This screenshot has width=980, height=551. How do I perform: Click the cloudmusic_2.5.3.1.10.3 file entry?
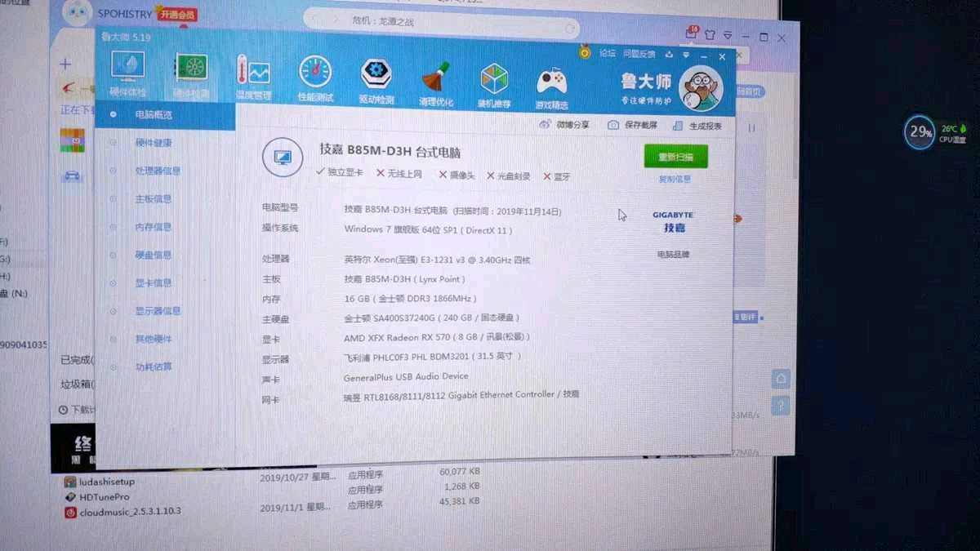[122, 512]
